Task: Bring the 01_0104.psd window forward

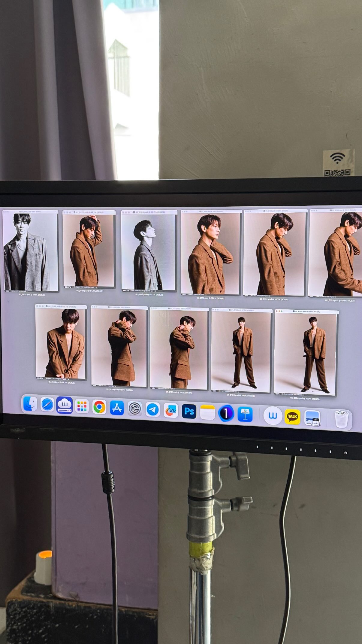Action: point(61,343)
